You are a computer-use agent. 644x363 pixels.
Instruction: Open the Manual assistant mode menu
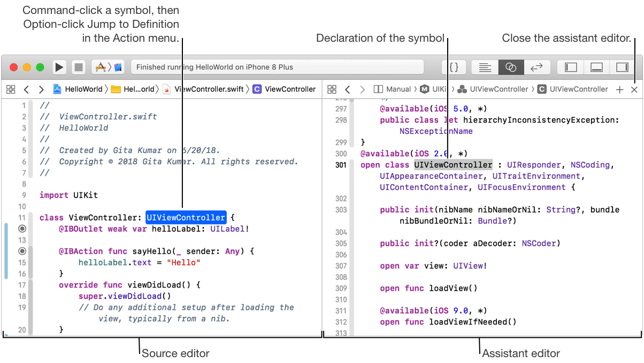coord(393,89)
